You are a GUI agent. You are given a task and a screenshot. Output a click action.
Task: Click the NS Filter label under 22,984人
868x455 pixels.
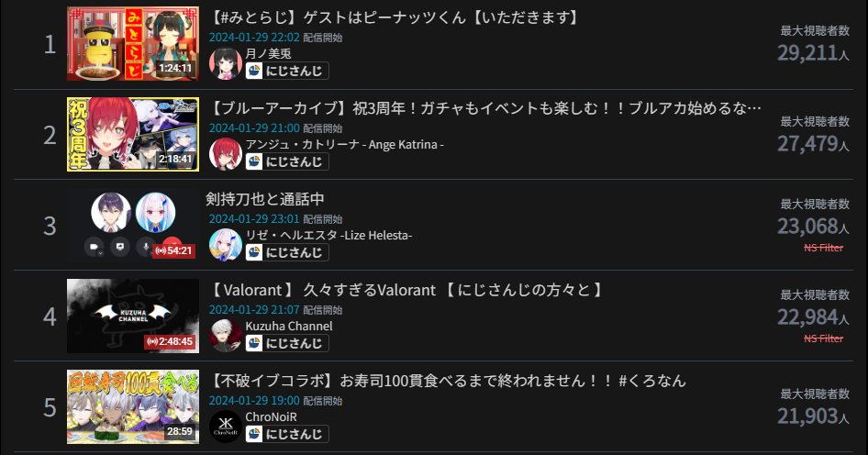(823, 338)
